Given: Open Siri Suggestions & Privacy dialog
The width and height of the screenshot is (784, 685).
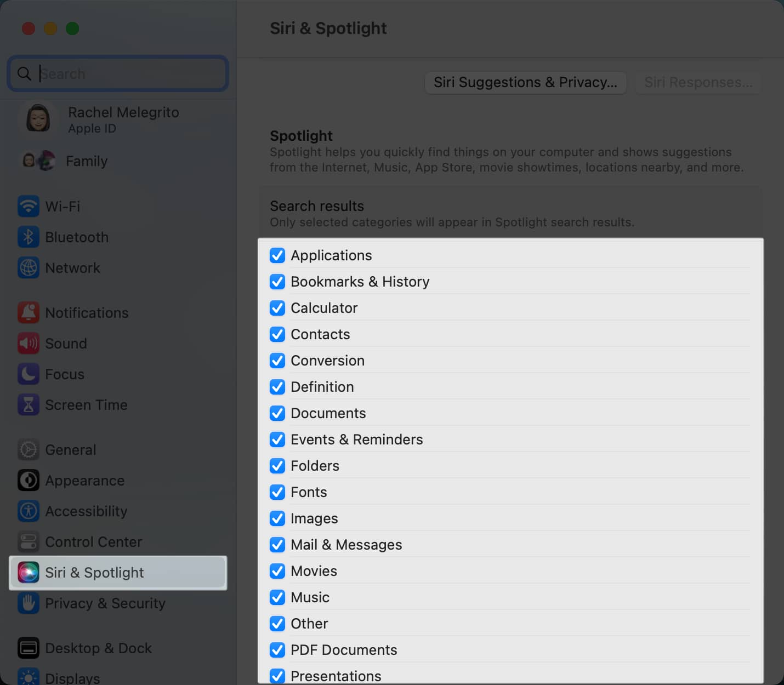Looking at the screenshot, I should [x=525, y=82].
